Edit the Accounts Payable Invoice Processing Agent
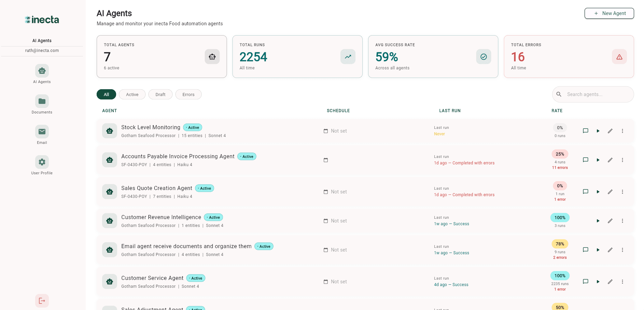The height and width of the screenshot is (310, 644). coord(610,160)
